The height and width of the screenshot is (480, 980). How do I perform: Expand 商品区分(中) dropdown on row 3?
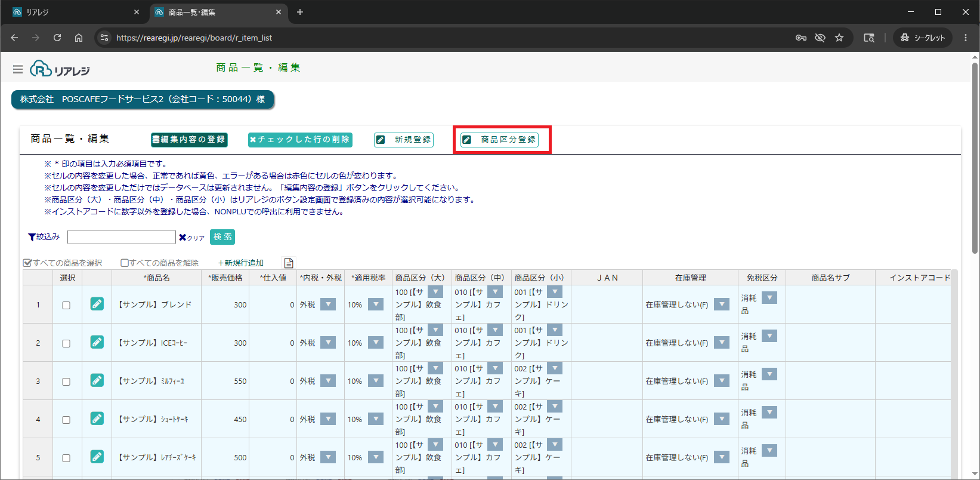tap(495, 368)
